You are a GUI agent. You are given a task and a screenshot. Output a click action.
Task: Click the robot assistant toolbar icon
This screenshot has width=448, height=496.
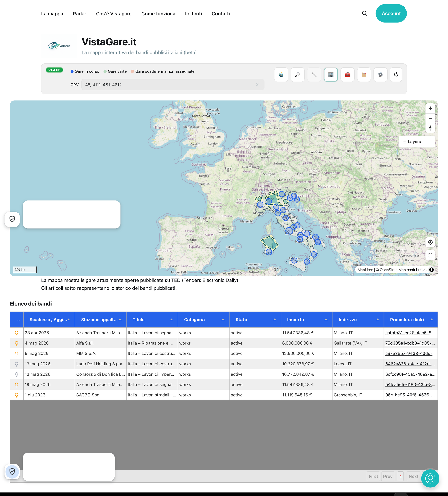pos(281,75)
